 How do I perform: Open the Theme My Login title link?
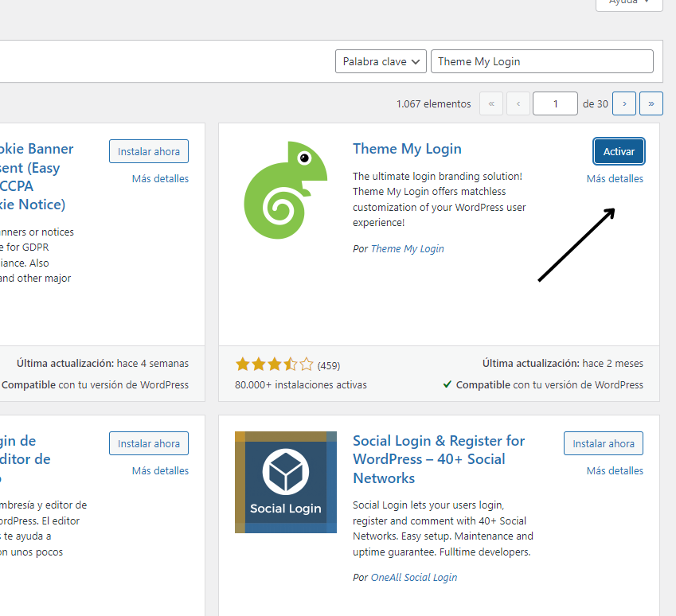point(407,149)
